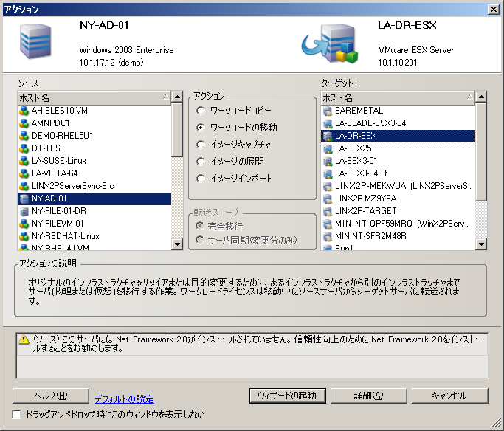
Task: Click the LA-VISTA-64 workload icon
Action: click(x=24, y=173)
